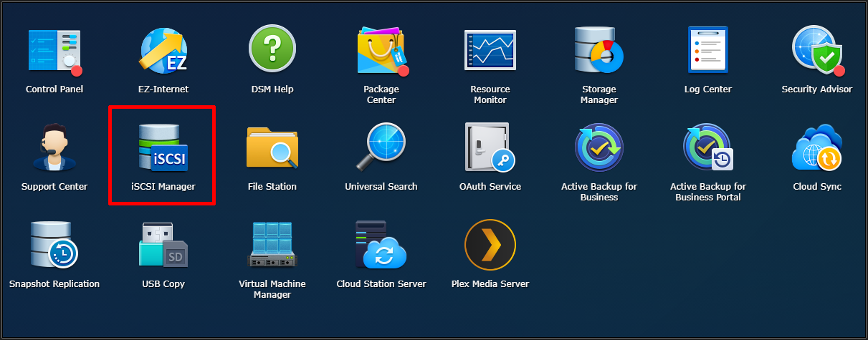Open the OAuth Service icon

(490, 147)
